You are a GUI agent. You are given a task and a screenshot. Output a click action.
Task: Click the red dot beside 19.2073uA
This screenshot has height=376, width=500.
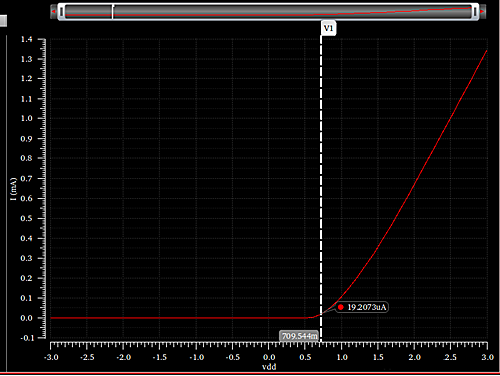[x=340, y=307]
